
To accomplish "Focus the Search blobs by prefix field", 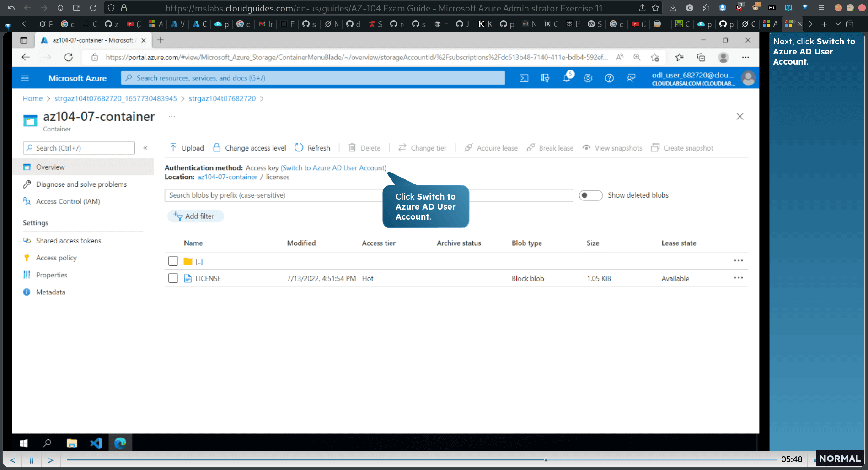I will pyautogui.click(x=369, y=195).
